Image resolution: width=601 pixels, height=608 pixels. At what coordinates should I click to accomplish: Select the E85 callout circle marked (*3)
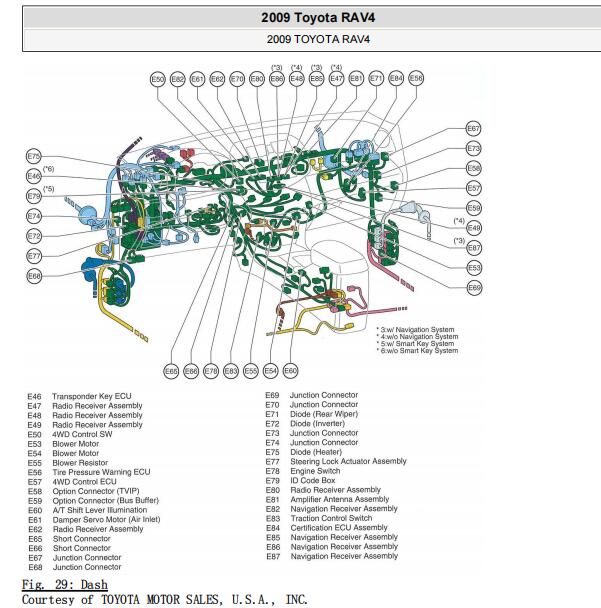[x=316, y=79]
